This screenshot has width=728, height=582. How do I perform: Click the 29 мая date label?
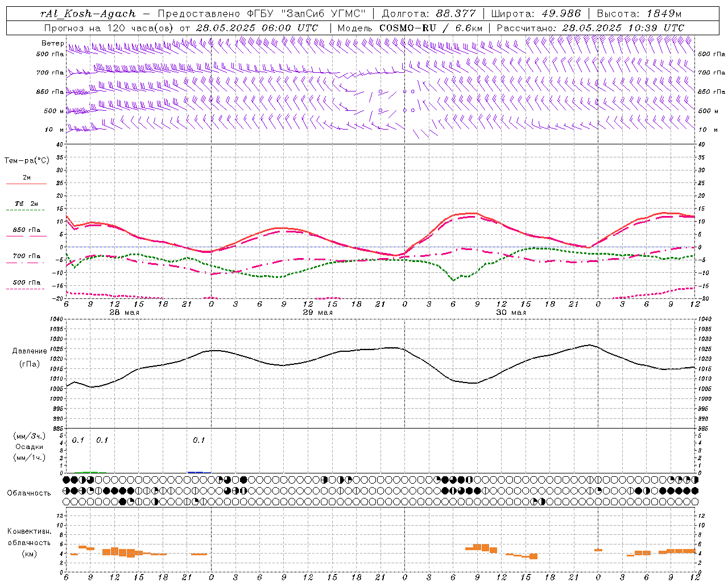(317, 313)
